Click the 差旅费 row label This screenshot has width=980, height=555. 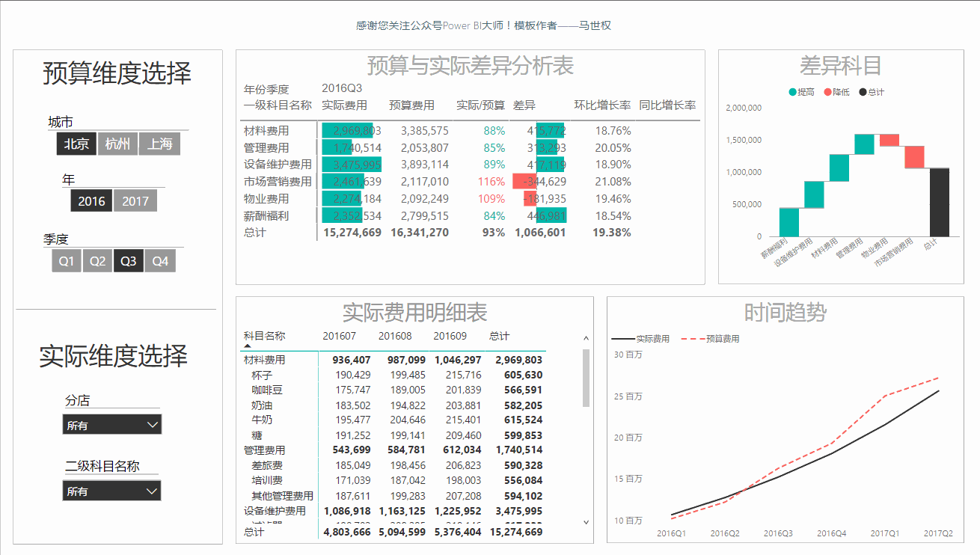click(267, 465)
